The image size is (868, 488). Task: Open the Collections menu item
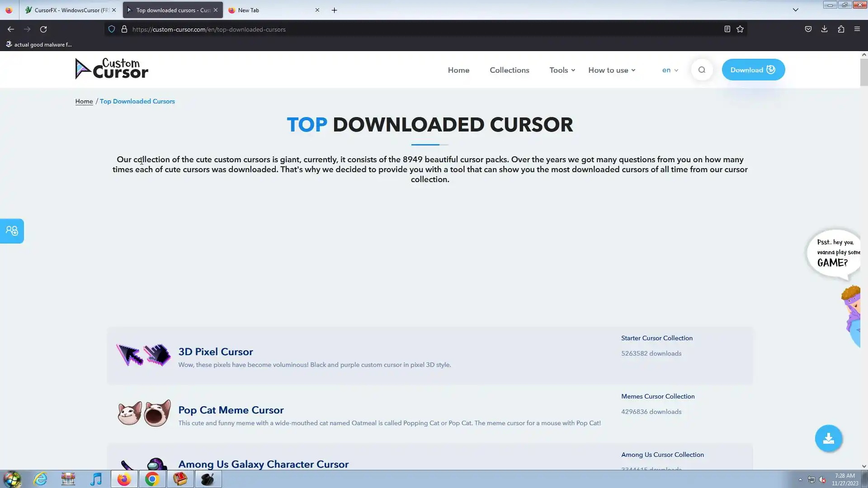click(509, 70)
